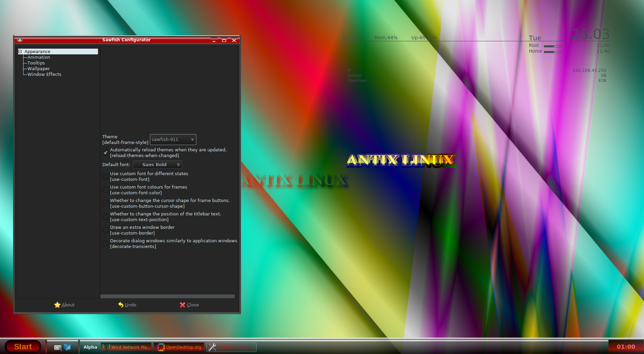The image size is (644, 354).
Task: Click the Sawfish Configurator taskbar entry
Action: coord(232,347)
